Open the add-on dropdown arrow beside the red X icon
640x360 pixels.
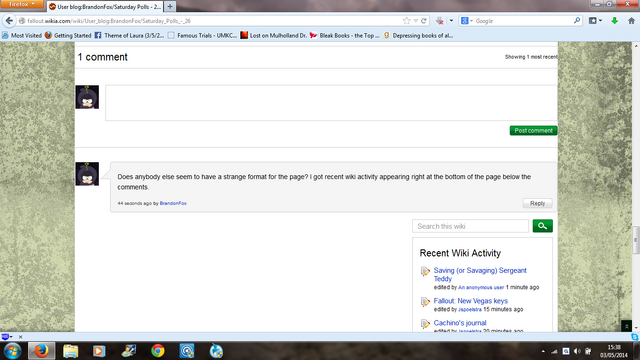click(451, 20)
